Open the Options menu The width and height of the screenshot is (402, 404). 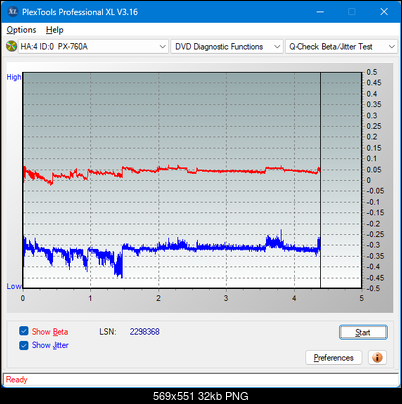[21, 30]
